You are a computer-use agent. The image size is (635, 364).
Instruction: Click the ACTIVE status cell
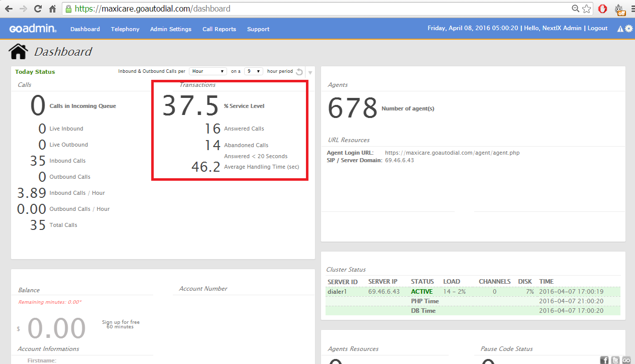click(x=421, y=291)
